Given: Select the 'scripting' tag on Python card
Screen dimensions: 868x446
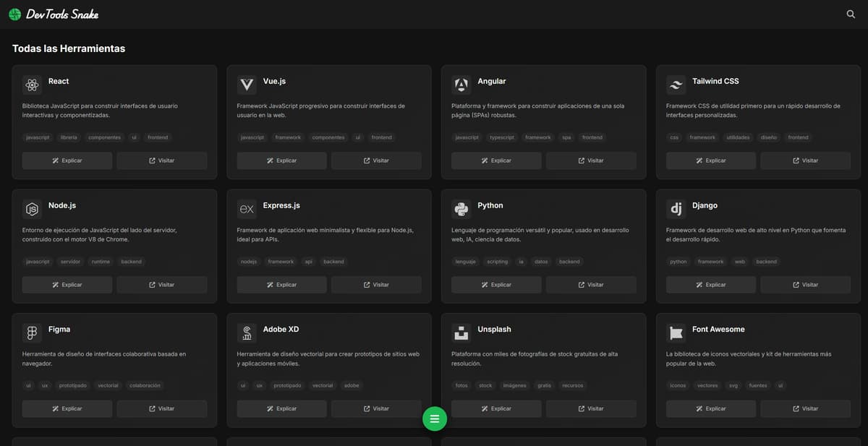Looking at the screenshot, I should pos(498,262).
